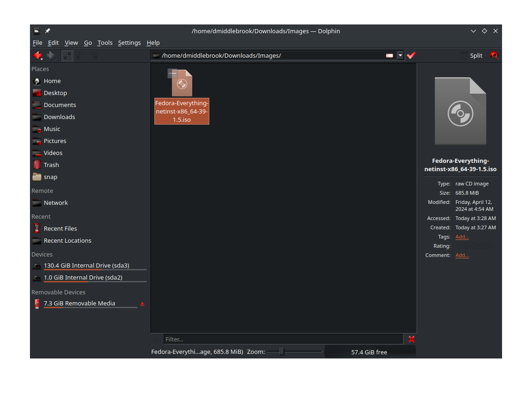
Task: Confirm location with the red checkmark
Action: 411,55
